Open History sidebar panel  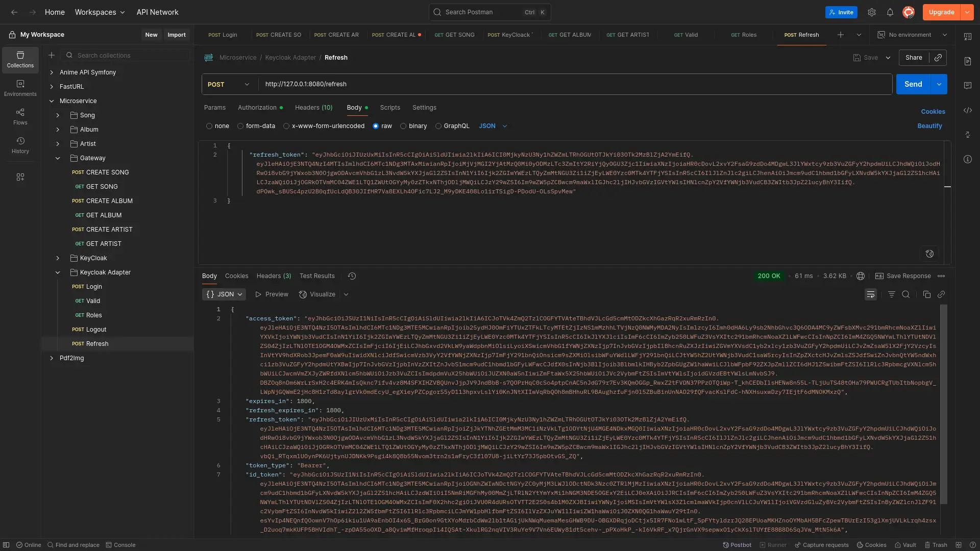20,145
